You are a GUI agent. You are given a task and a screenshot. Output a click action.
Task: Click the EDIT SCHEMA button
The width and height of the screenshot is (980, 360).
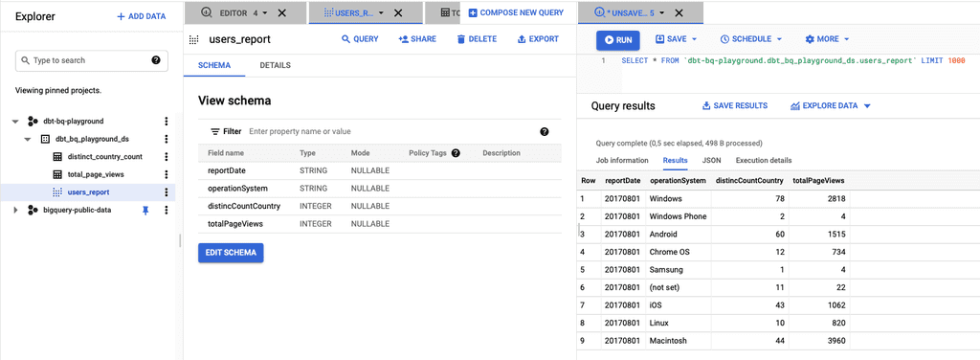pos(231,253)
